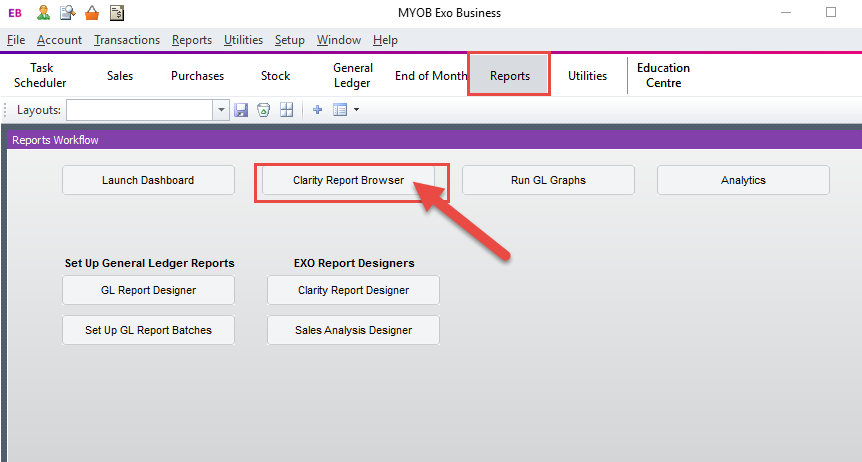Delete layout using the recycle bin icon

[264, 110]
